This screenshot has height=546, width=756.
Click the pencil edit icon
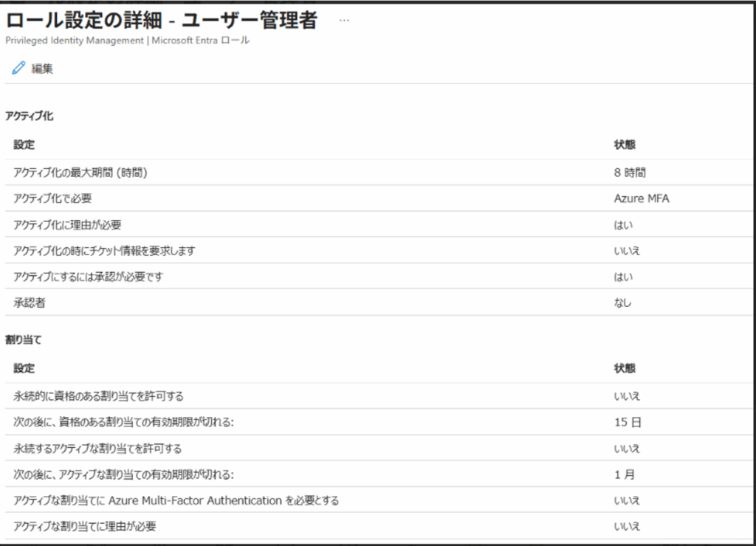tap(18, 69)
